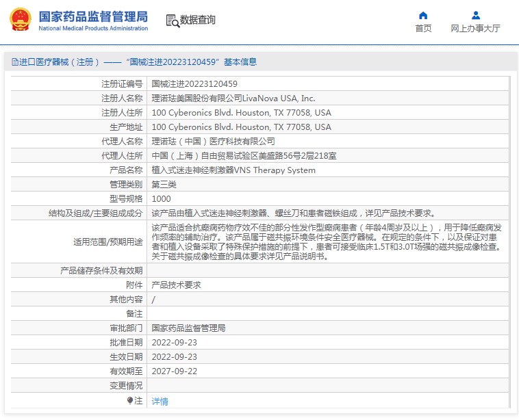Screen dimensions: 519x420
Task: Click the 产品名称 label
Action: (126, 170)
